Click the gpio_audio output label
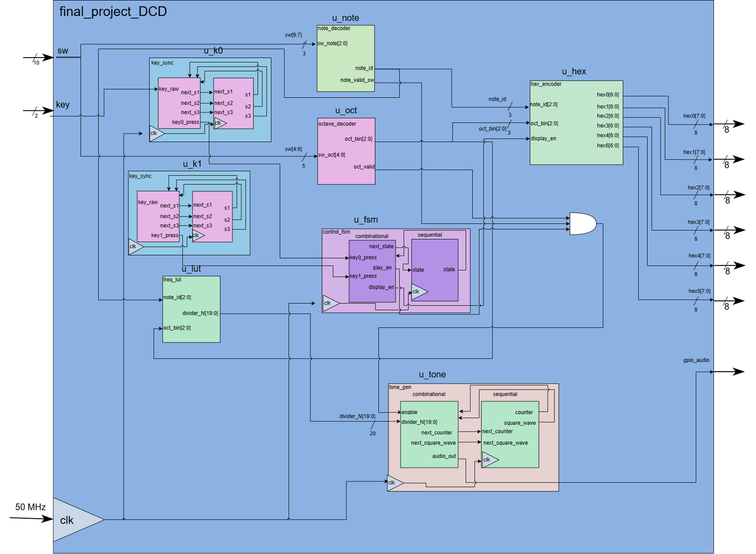Image resolution: width=756 pixels, height=554 pixels. (x=696, y=360)
